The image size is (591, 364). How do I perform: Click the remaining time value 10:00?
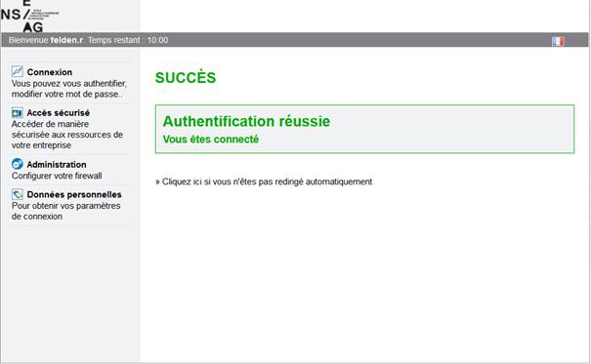[157, 40]
